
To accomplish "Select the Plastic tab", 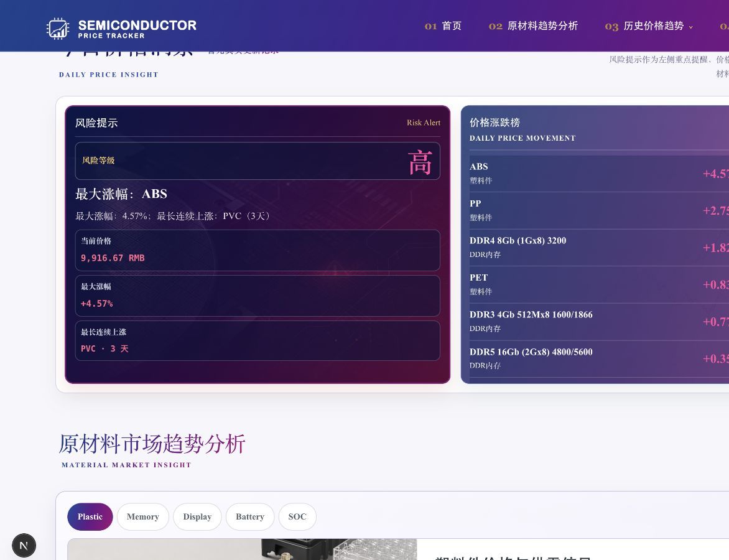I will coord(90,516).
